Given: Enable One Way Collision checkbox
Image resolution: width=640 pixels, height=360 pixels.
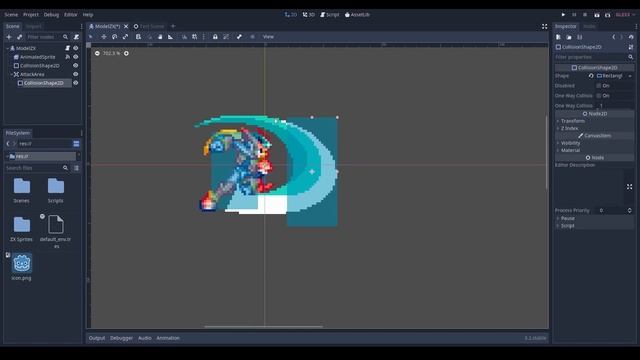Looking at the screenshot, I should tap(599, 96).
